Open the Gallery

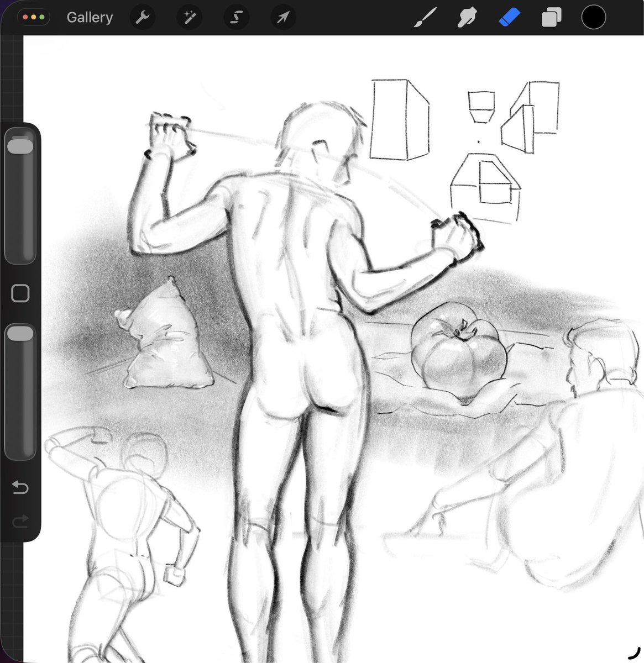tap(90, 18)
